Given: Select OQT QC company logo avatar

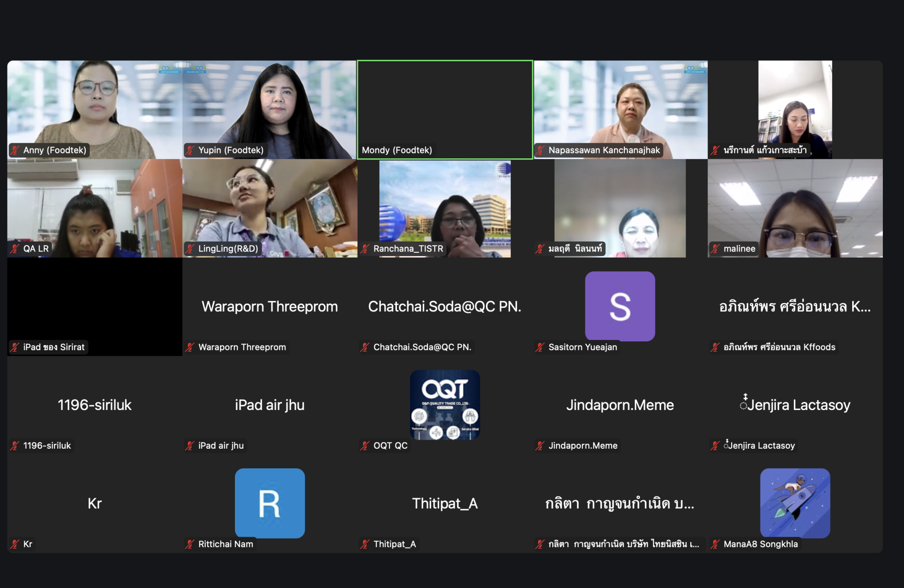Looking at the screenshot, I should pos(445,404).
